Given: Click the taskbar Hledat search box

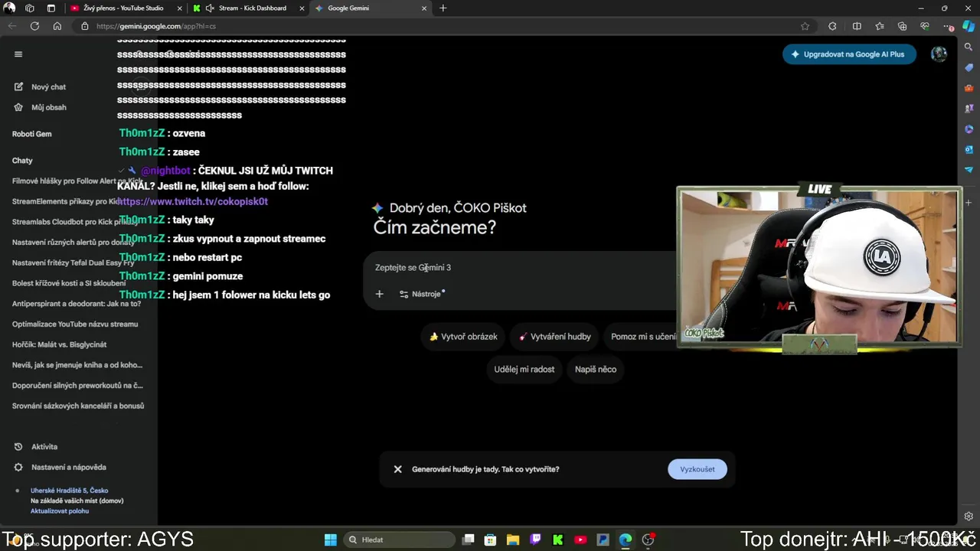Looking at the screenshot, I should [398, 540].
